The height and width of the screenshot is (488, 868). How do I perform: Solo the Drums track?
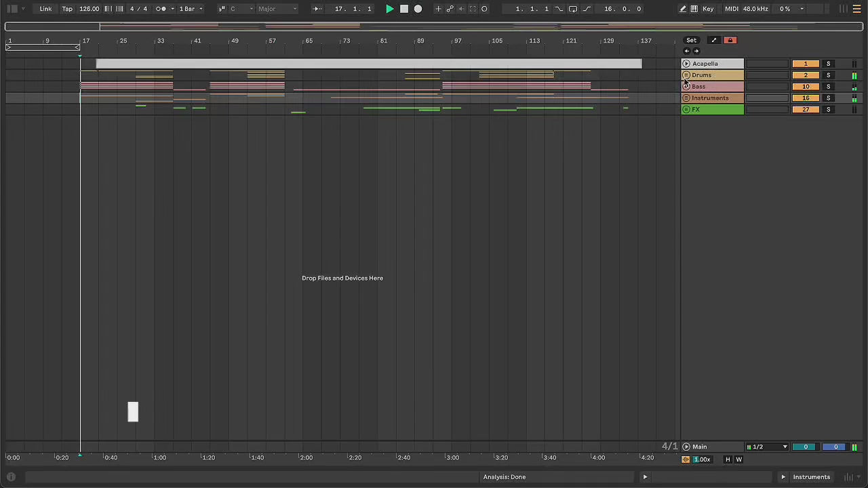(828, 75)
